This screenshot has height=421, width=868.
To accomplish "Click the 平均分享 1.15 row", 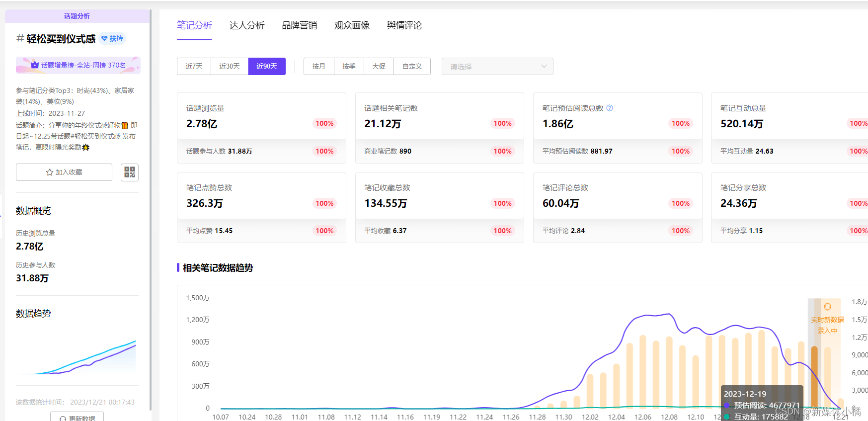I will 790,231.
